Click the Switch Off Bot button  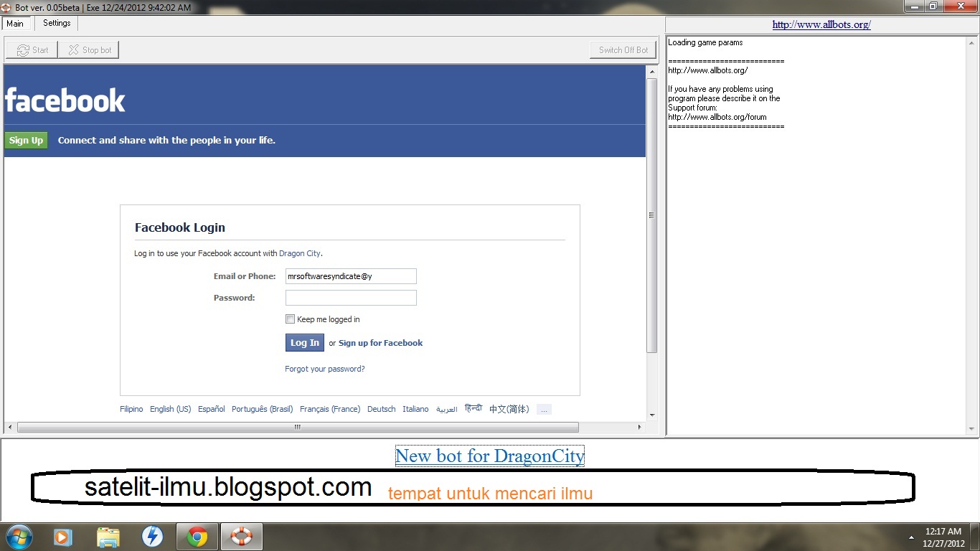point(623,50)
